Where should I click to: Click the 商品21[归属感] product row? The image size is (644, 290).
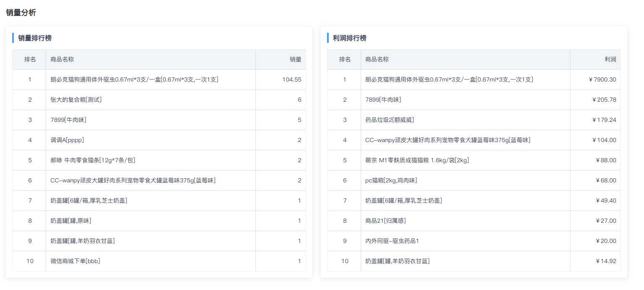click(x=385, y=221)
